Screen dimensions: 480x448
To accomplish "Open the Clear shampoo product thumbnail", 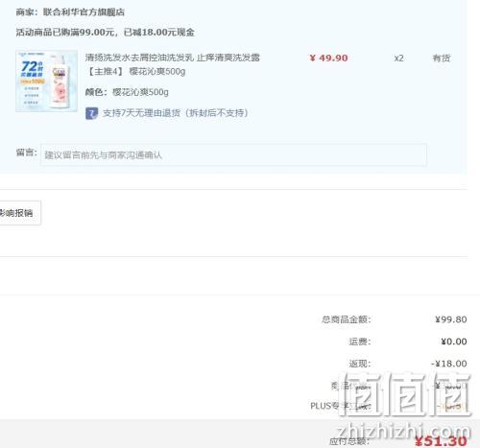I will point(47,82).
